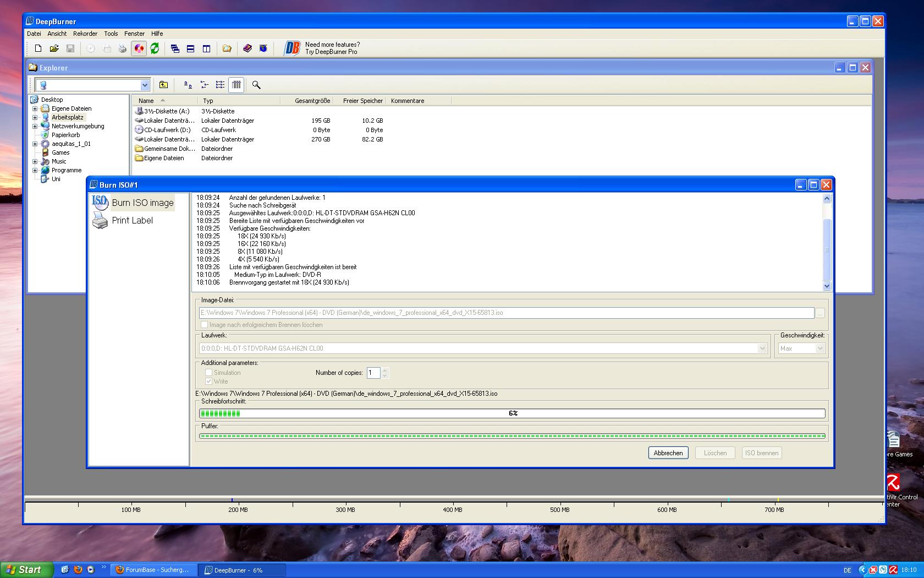The width and height of the screenshot is (924, 578).
Task: Click the pink disc toolbar icon
Action: tap(139, 48)
